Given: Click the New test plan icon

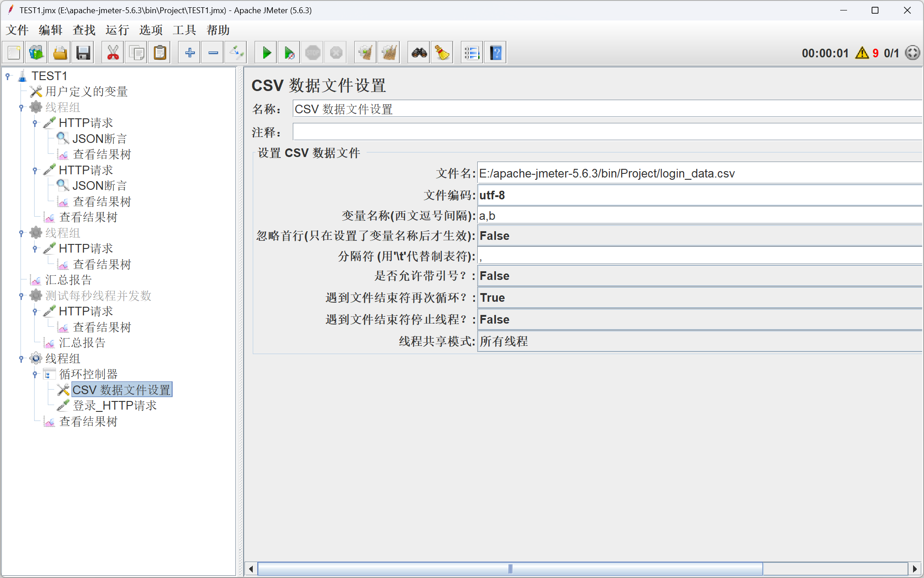Looking at the screenshot, I should pyautogui.click(x=14, y=53).
